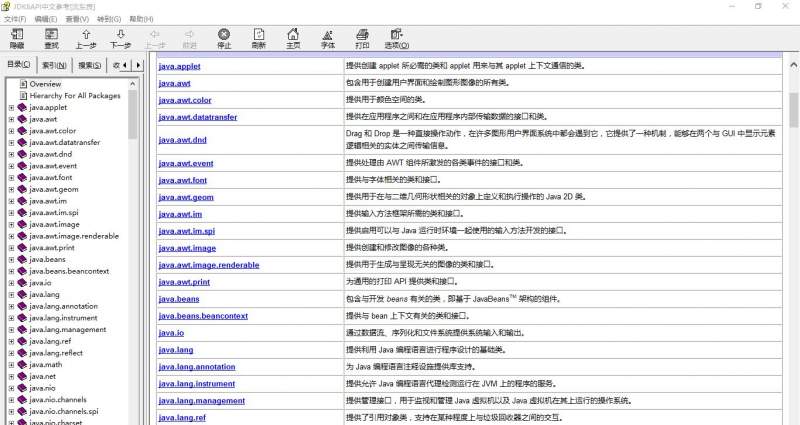
Task: Click the tab strip right scroll arrow
Action: 138,65
